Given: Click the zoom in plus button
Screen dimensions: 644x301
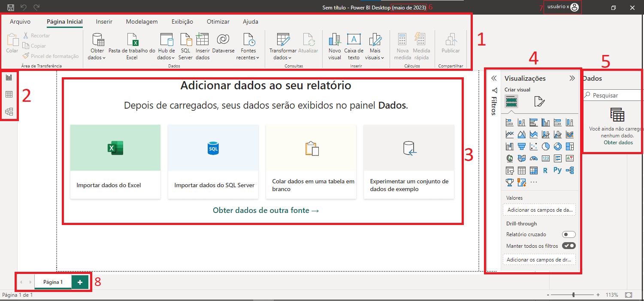Looking at the screenshot, I should click(x=598, y=295).
